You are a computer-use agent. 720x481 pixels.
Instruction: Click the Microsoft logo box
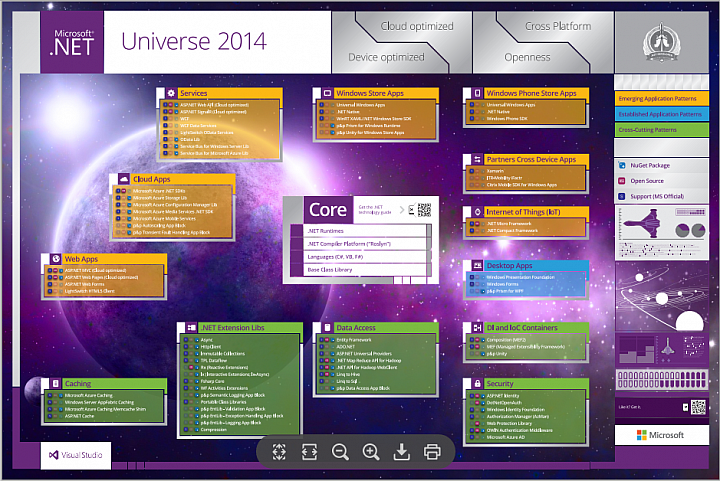pos(661,435)
